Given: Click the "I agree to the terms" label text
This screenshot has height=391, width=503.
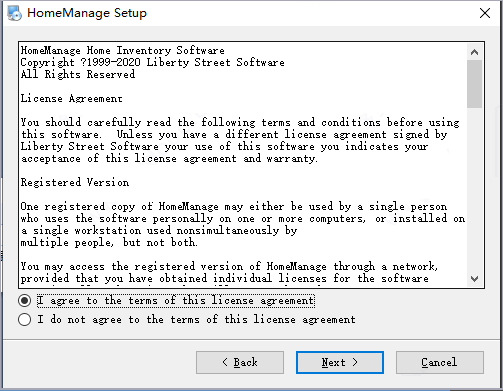Looking at the screenshot, I should (176, 301).
